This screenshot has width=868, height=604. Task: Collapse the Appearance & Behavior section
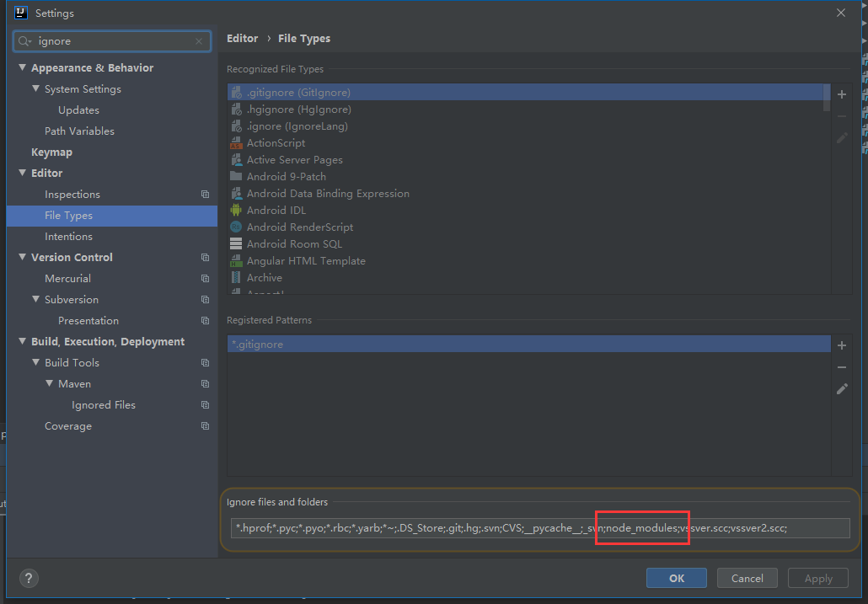[x=21, y=67]
